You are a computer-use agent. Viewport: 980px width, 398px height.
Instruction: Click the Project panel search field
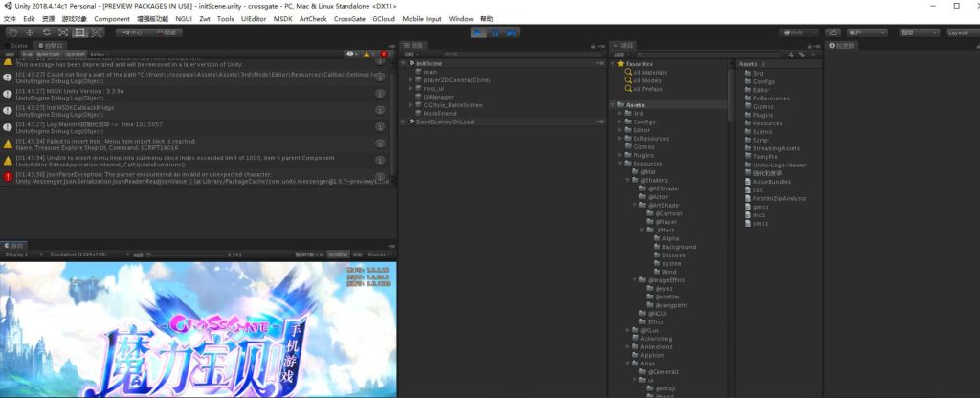707,55
